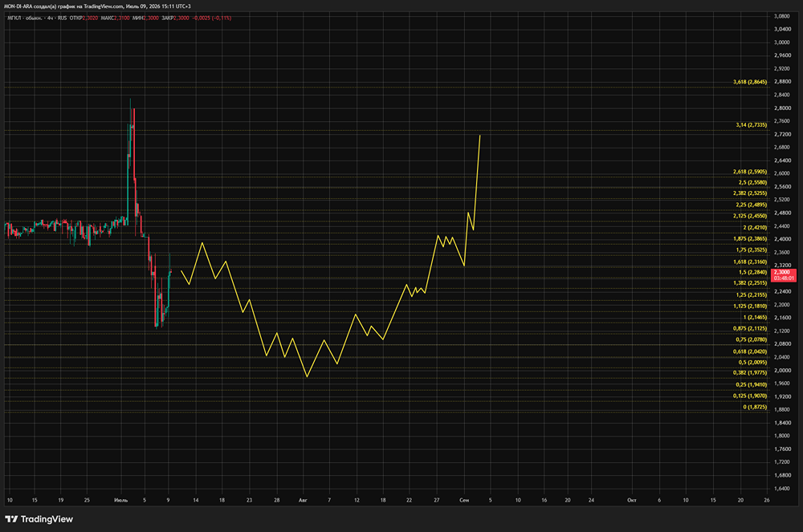Click the 1,7200 tick on price axis
This screenshot has height=532, width=803.
pos(781,462)
